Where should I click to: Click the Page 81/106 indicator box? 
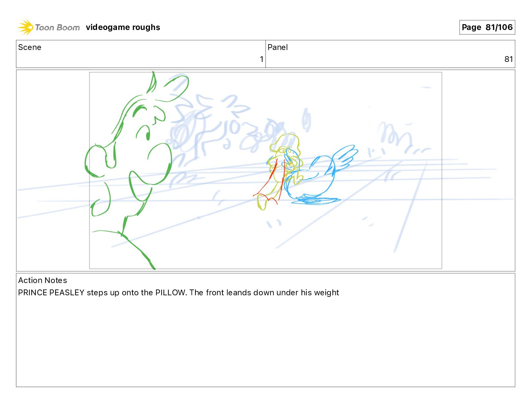coord(487,27)
